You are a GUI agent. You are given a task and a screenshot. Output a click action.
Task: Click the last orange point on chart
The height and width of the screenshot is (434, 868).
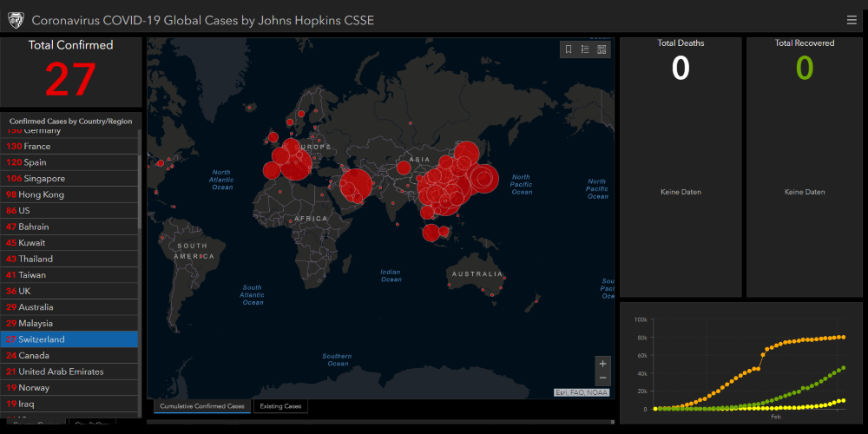click(843, 337)
